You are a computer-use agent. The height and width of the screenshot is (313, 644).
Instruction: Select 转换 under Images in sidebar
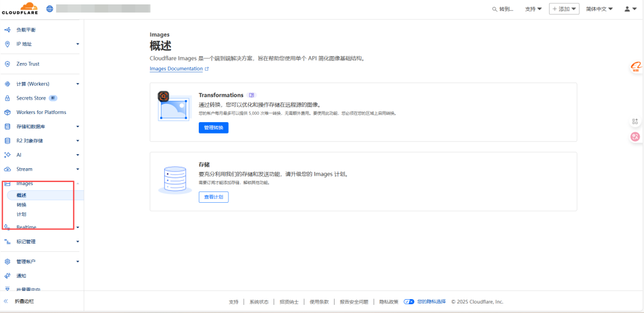(21, 205)
